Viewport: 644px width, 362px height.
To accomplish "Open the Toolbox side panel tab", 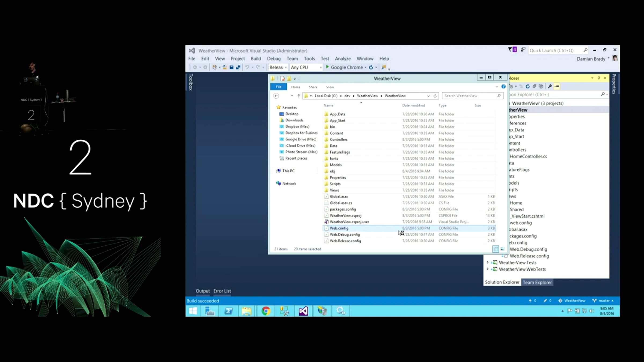I will pos(191,82).
